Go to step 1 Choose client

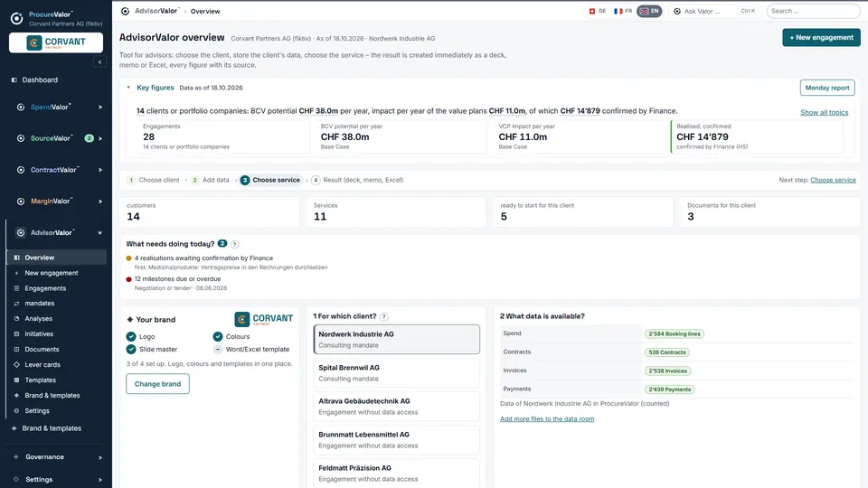[154, 180]
